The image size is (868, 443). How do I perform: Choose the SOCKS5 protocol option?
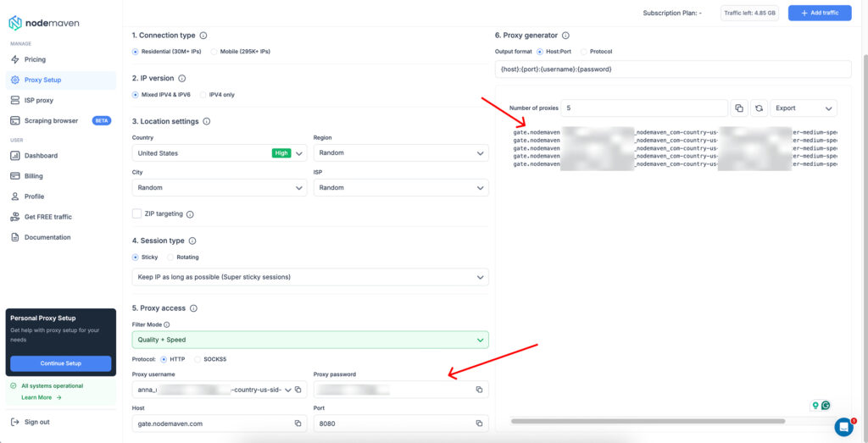coord(198,359)
